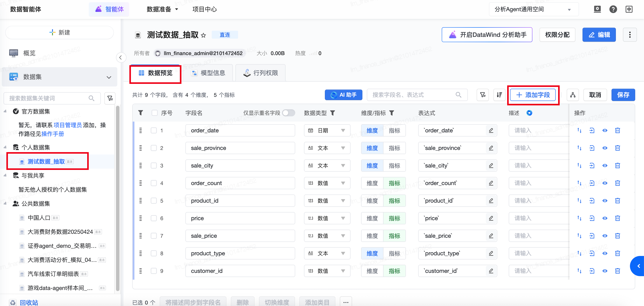Switch to the 数据预览 tab
The width and height of the screenshot is (644, 306).
pos(155,73)
